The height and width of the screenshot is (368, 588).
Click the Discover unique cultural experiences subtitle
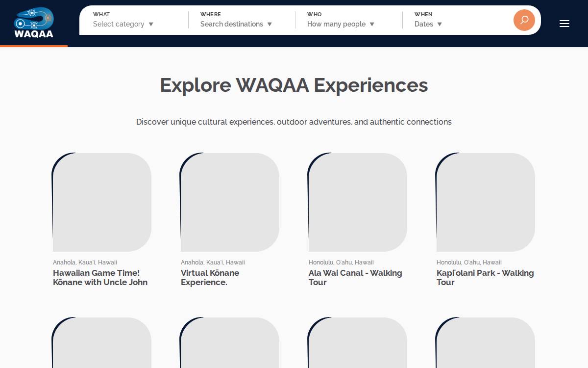294,122
